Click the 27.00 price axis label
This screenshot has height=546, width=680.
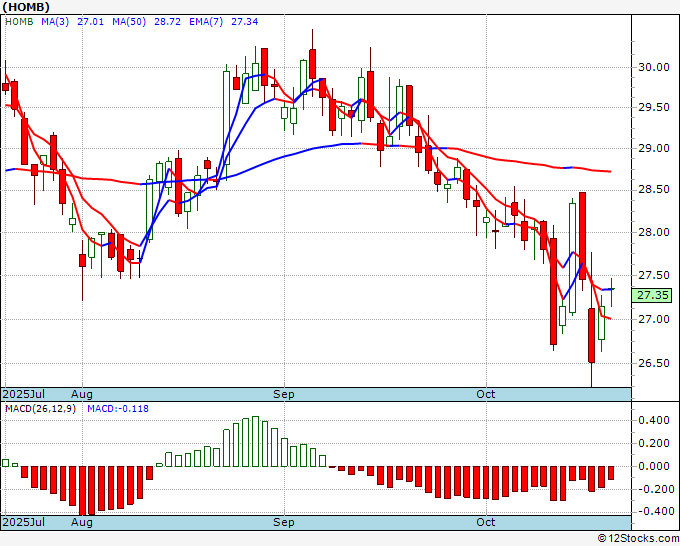tap(654, 319)
